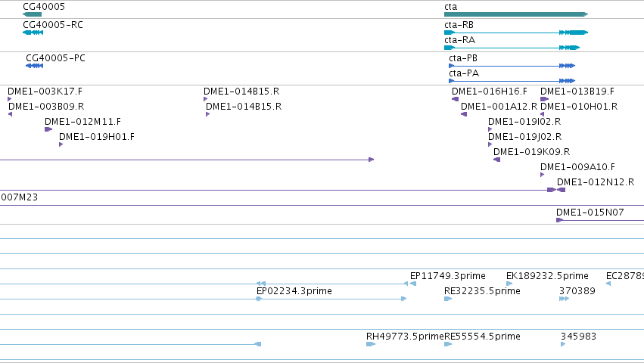Click the DME1-010H01.R label

tap(579, 107)
